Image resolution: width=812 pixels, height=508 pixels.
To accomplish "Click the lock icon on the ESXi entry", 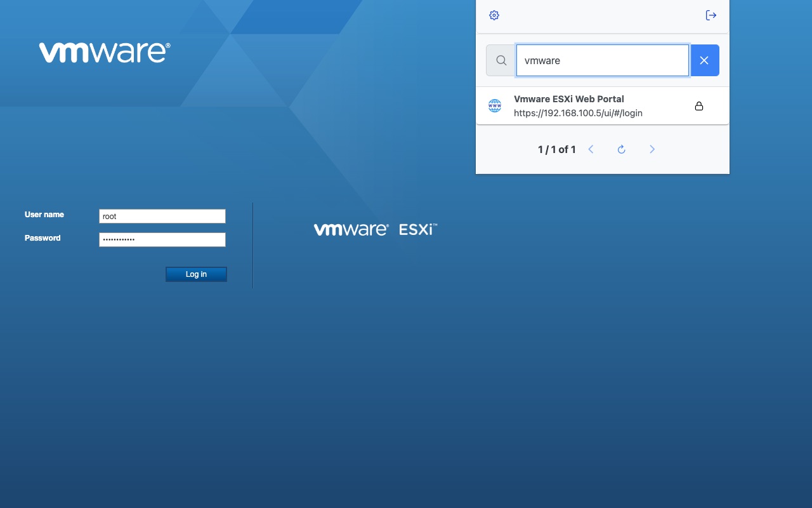I will 699,106.
